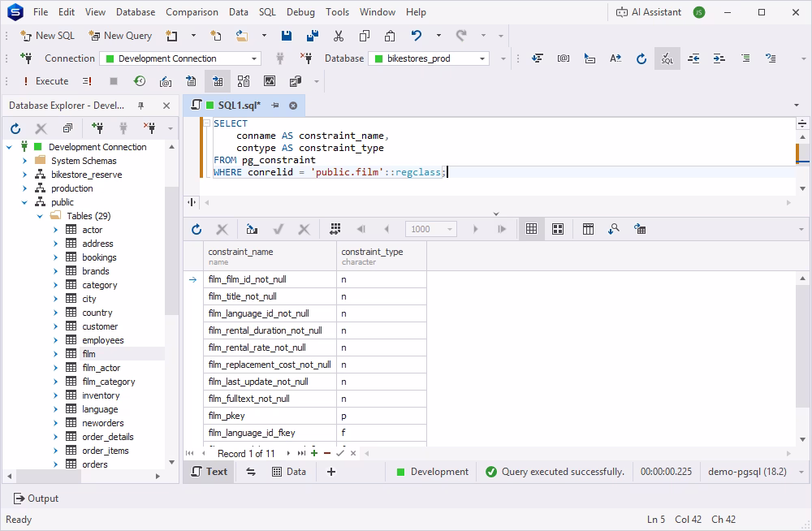Click the New Connection plug icon in Connection toolbar
This screenshot has width=812, height=531.
(26, 58)
